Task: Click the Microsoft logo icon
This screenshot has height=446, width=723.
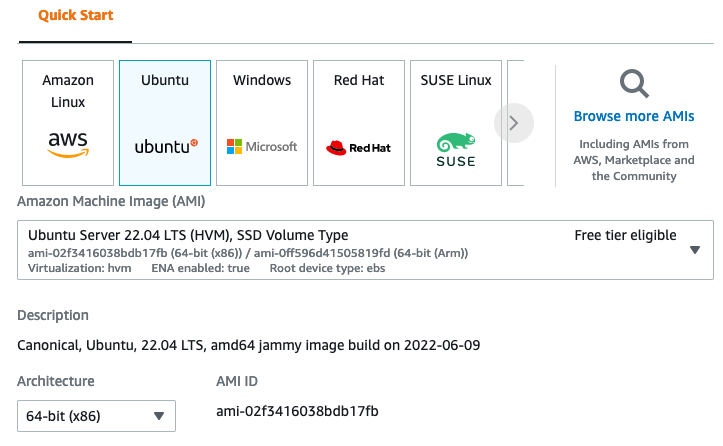Action: (x=262, y=147)
